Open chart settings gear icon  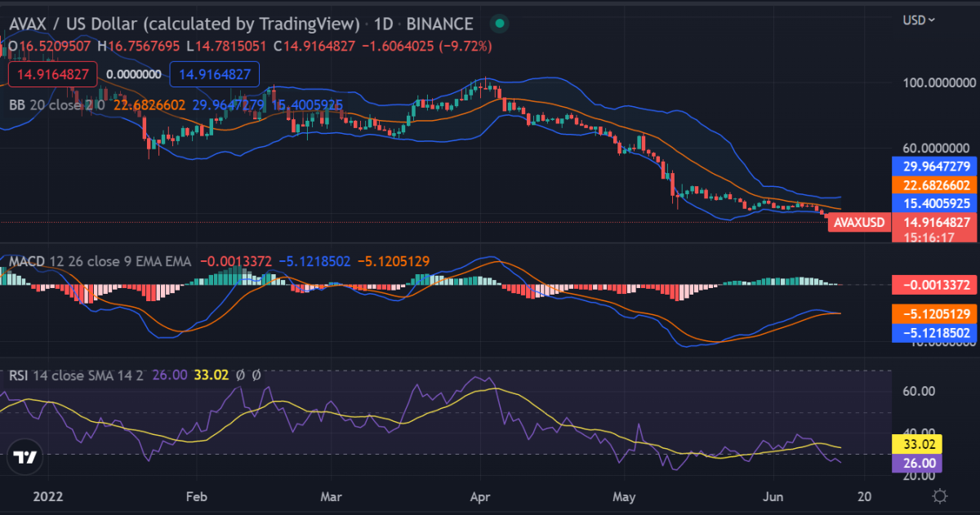coord(940,495)
